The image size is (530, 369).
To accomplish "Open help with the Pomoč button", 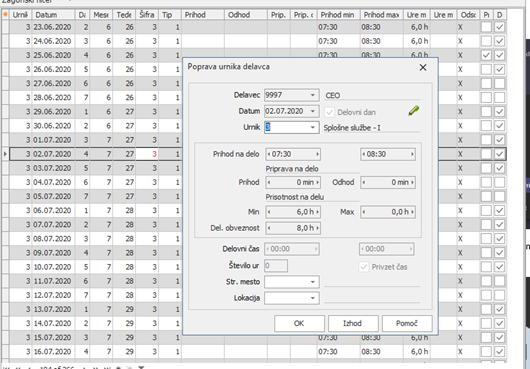I will 407,323.
